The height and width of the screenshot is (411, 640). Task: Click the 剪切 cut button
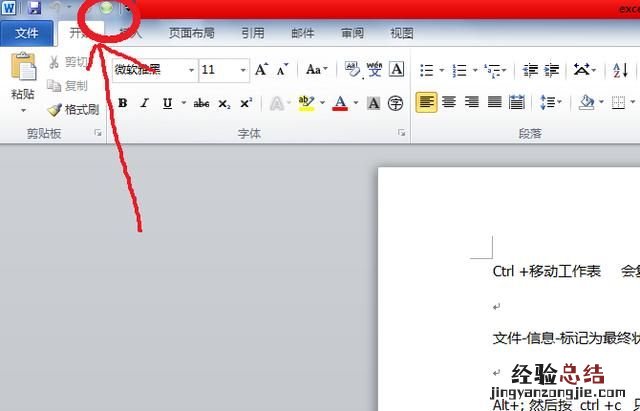[x=69, y=62]
